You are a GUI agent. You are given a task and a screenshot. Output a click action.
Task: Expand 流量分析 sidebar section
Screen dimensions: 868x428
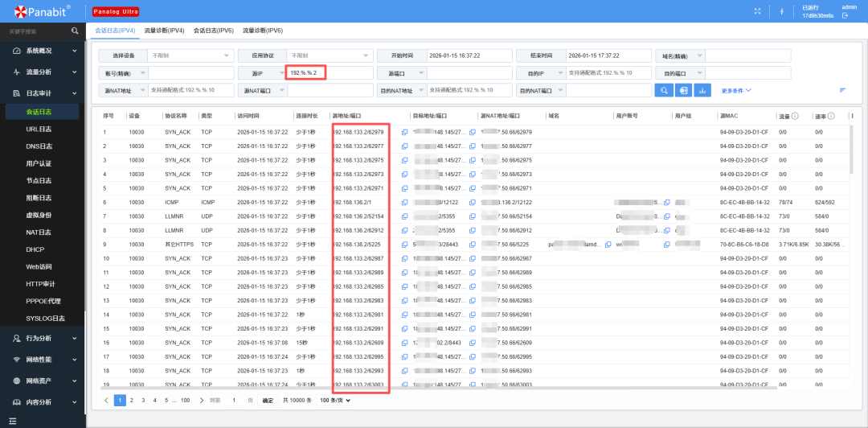(x=43, y=72)
